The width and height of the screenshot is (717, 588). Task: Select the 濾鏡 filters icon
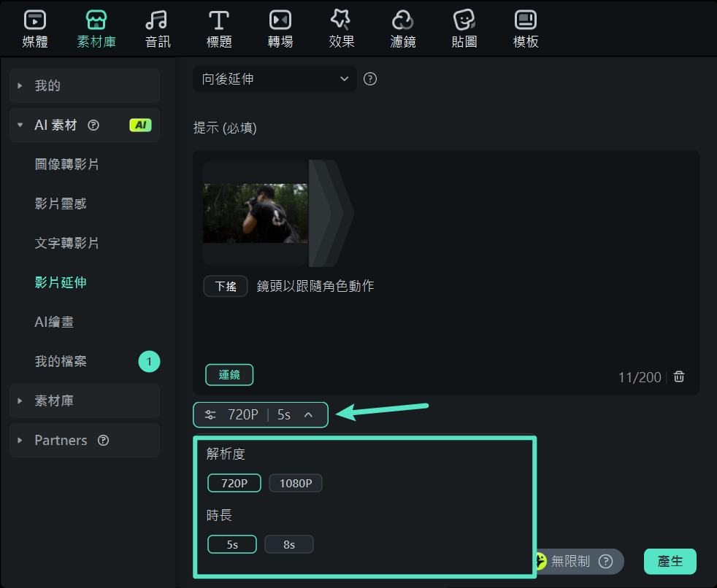tap(402, 28)
